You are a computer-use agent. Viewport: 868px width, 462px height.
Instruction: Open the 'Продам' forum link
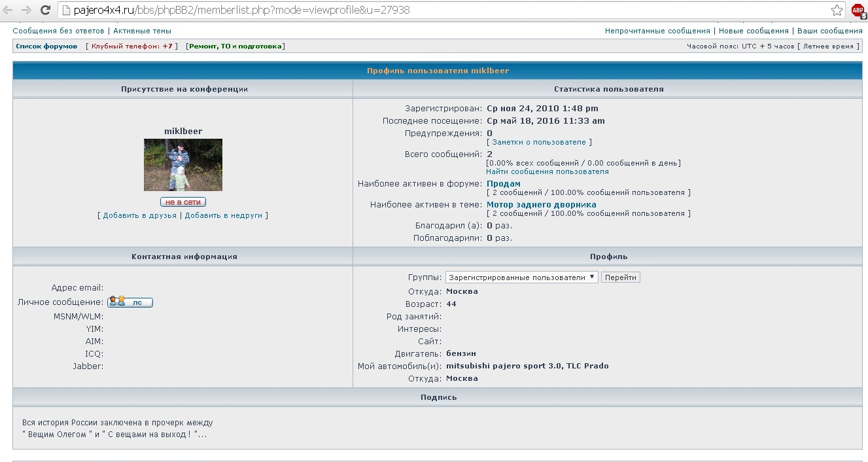(x=504, y=184)
